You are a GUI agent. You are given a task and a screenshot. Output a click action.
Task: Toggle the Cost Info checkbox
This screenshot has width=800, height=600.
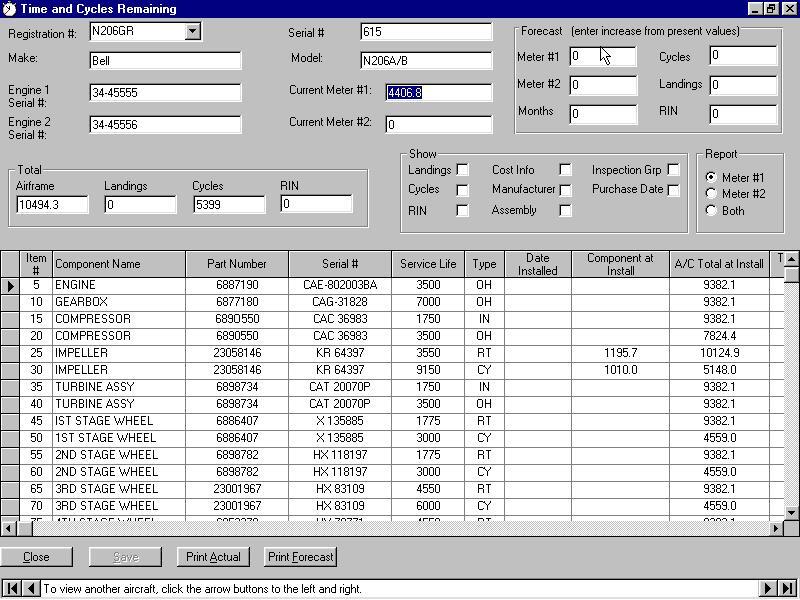pyautogui.click(x=565, y=170)
